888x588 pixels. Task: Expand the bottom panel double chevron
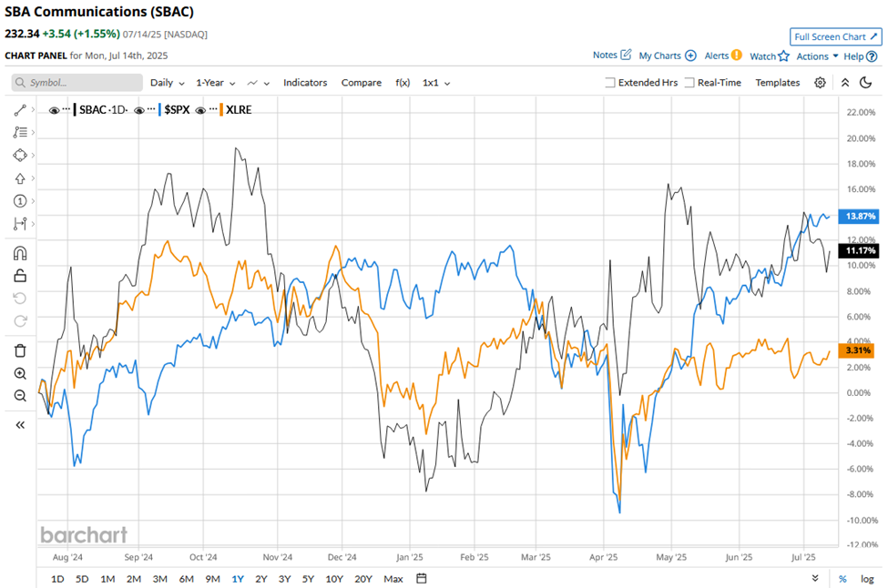pos(815,578)
